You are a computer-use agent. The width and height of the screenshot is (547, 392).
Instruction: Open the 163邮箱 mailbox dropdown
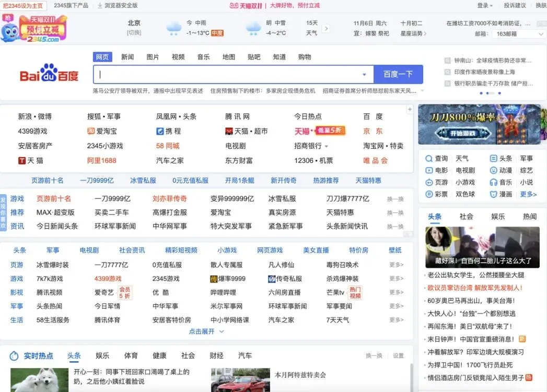pos(519,34)
